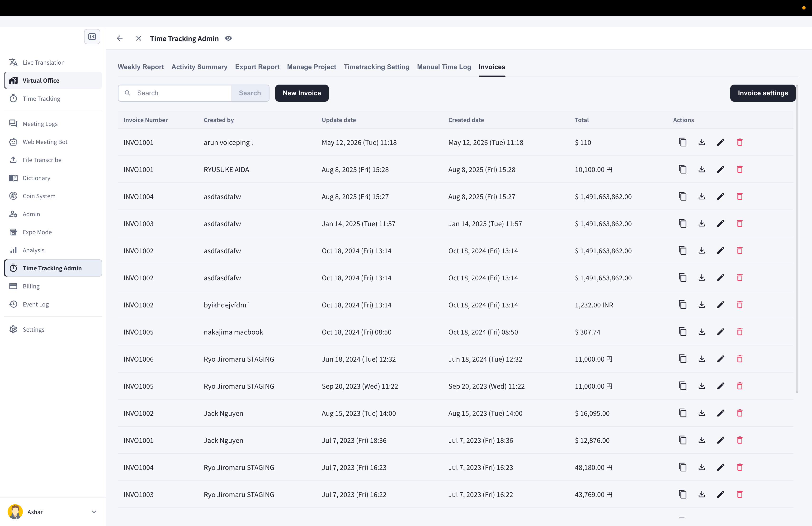This screenshot has height=526, width=812.
Task: Click the Update date column header
Action: pyautogui.click(x=338, y=120)
